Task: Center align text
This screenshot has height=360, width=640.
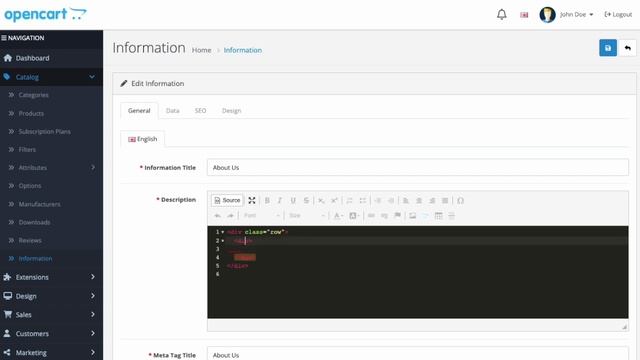Action: point(419,200)
